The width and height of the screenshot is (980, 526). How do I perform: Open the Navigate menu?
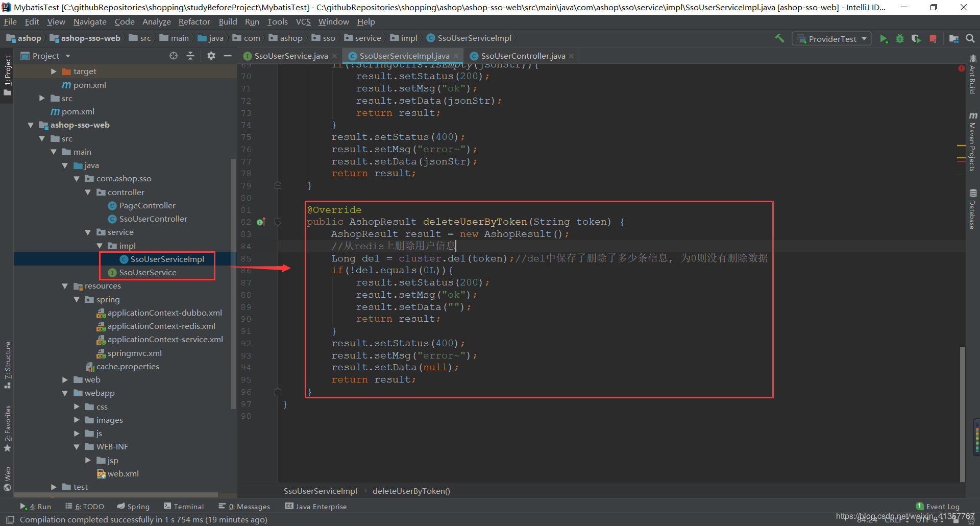click(90, 22)
